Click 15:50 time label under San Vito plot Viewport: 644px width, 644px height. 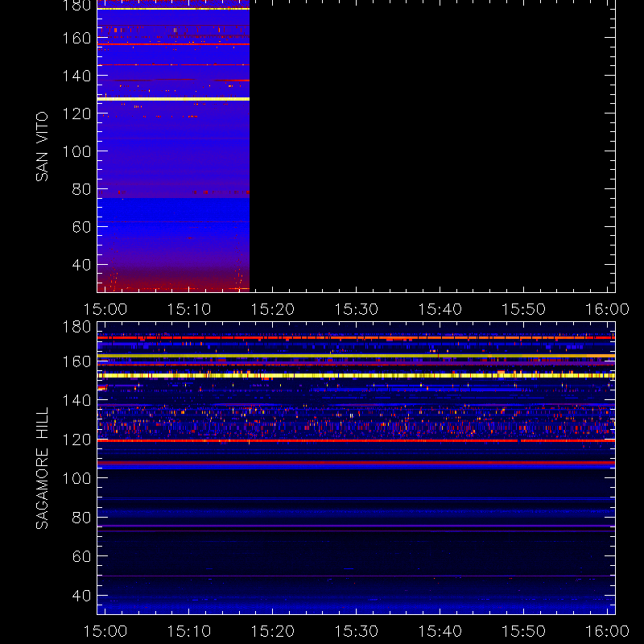point(524,309)
